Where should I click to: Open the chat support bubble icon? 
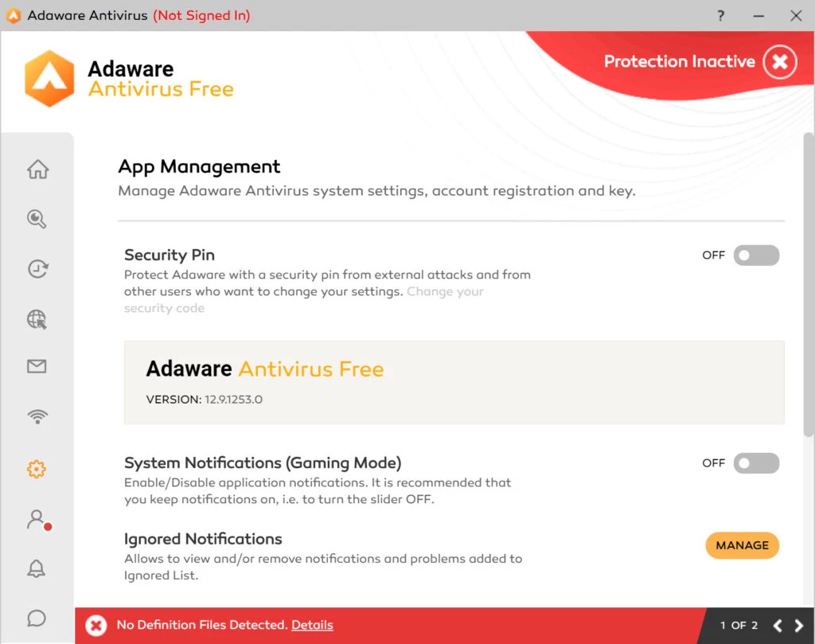click(x=37, y=618)
